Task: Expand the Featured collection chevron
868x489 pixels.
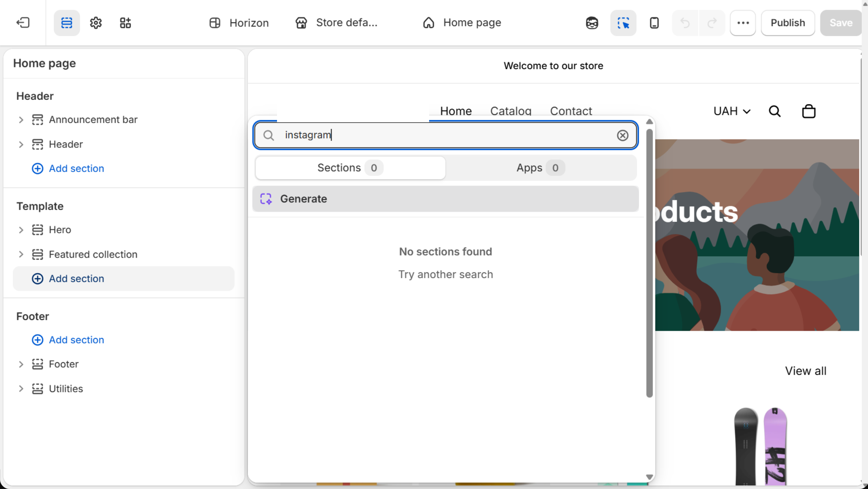Action: 21,255
